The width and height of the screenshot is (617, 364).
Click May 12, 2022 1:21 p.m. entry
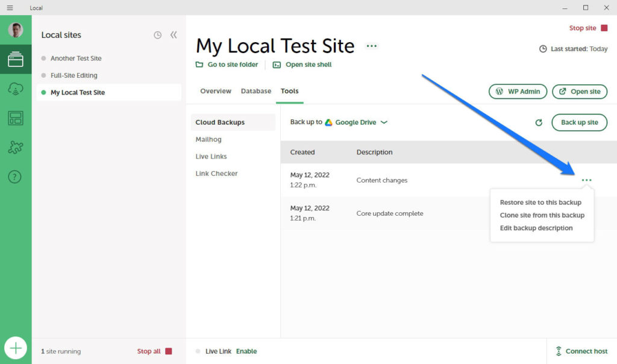310,213
